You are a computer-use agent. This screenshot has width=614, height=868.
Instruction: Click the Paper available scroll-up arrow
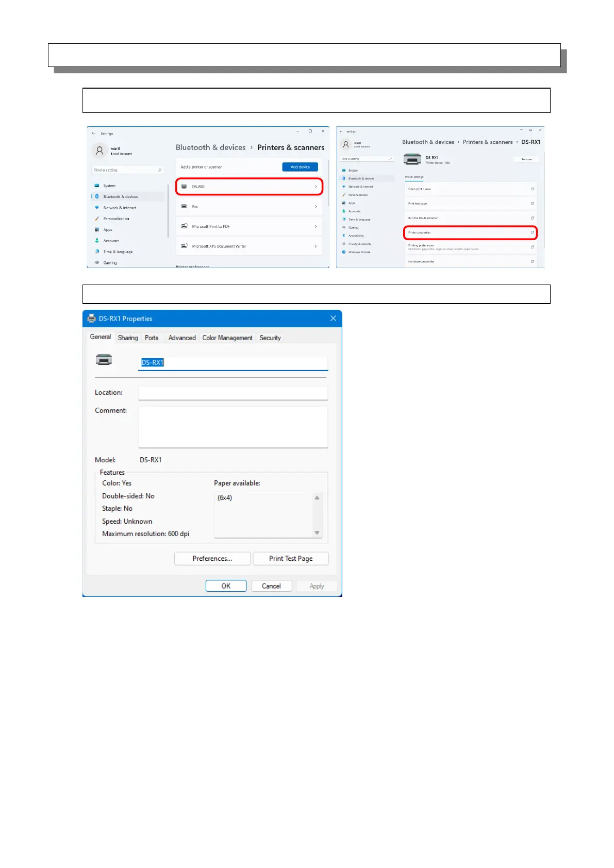point(317,497)
